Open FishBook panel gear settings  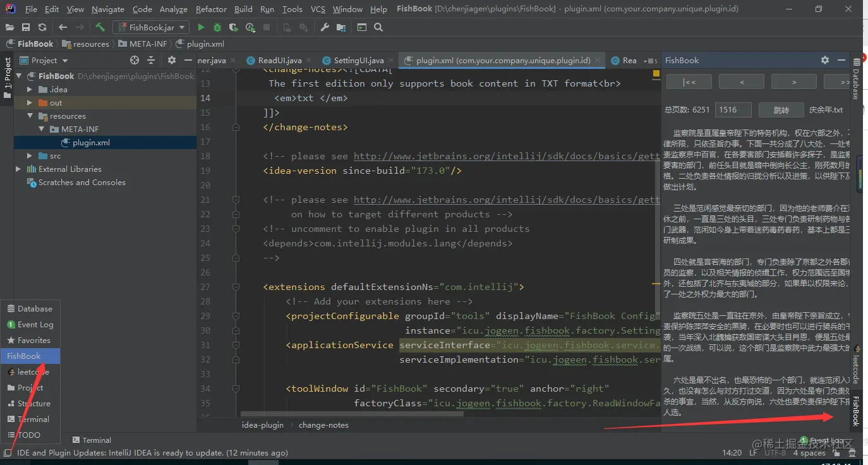point(825,60)
